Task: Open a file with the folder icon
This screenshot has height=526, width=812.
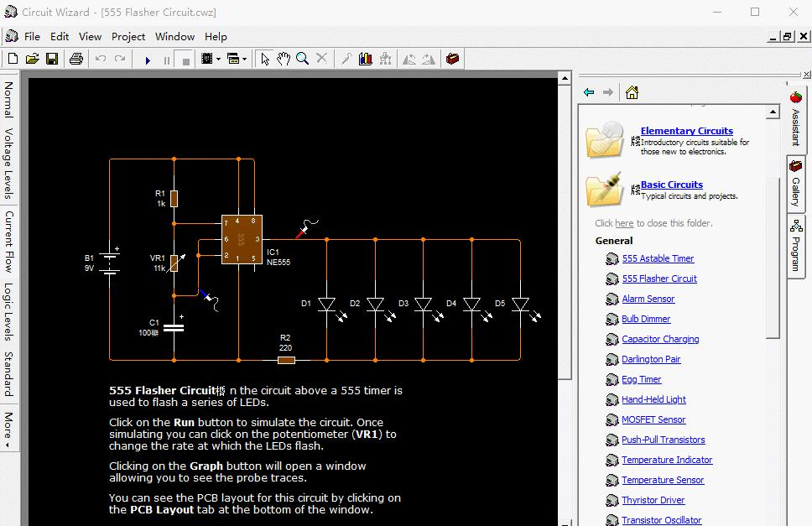Action: (33, 59)
